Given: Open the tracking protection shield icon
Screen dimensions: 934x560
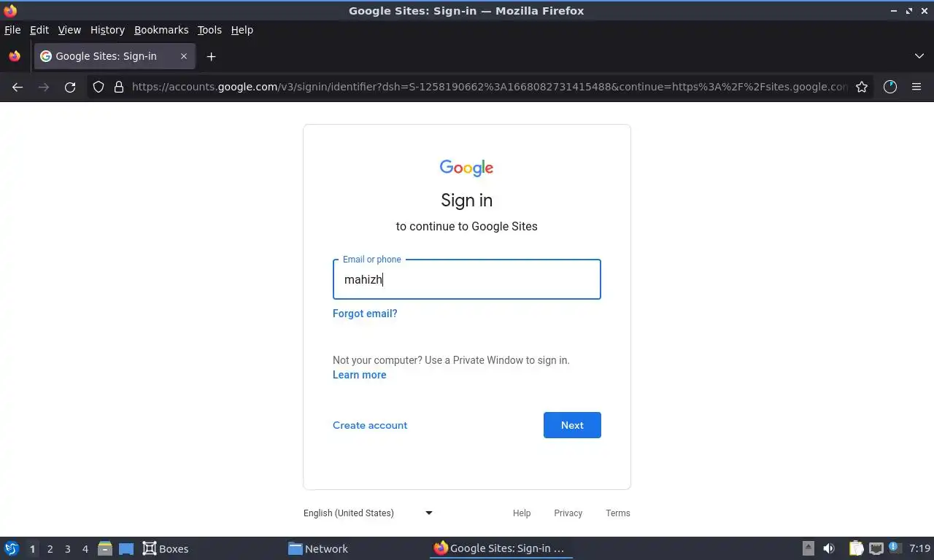Looking at the screenshot, I should [99, 87].
